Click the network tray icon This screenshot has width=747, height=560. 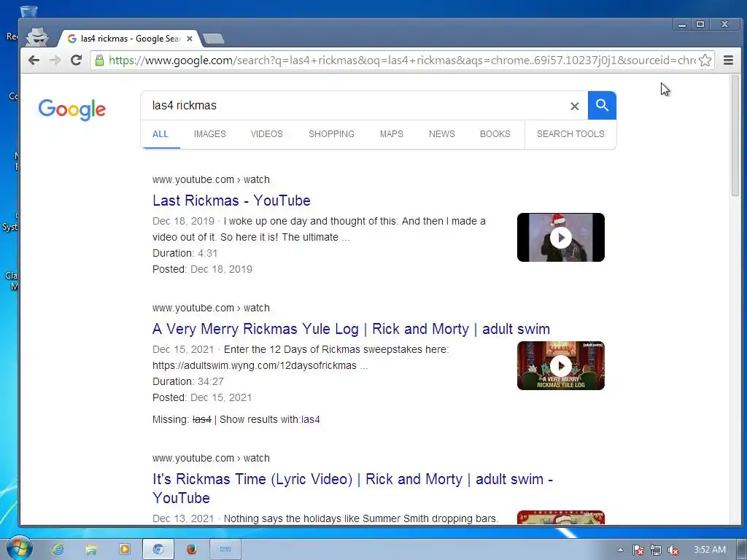coord(656,550)
